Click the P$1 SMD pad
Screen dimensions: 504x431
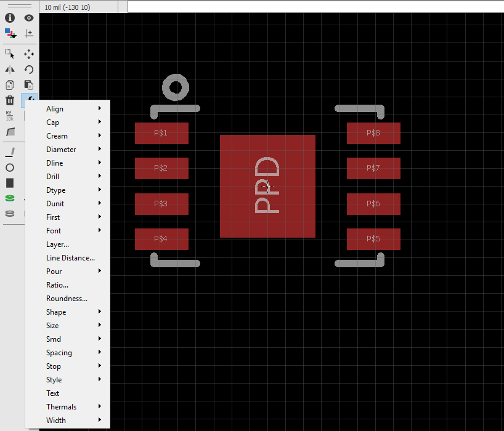(161, 133)
